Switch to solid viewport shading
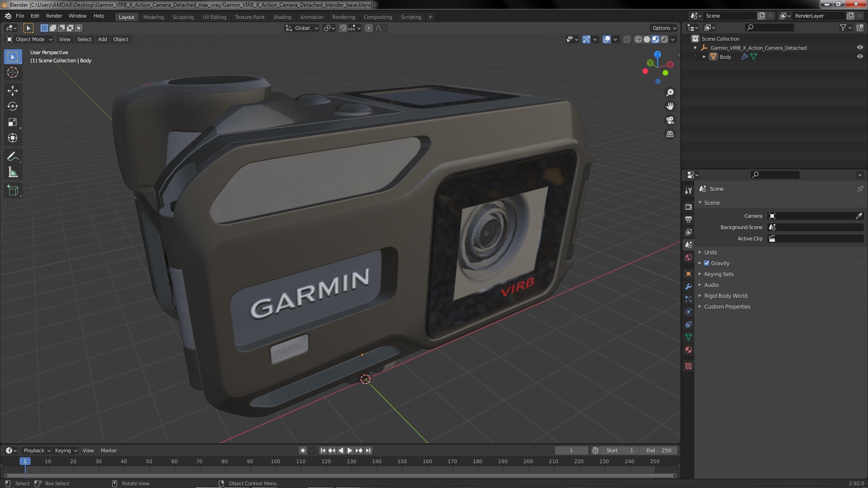 647,39
